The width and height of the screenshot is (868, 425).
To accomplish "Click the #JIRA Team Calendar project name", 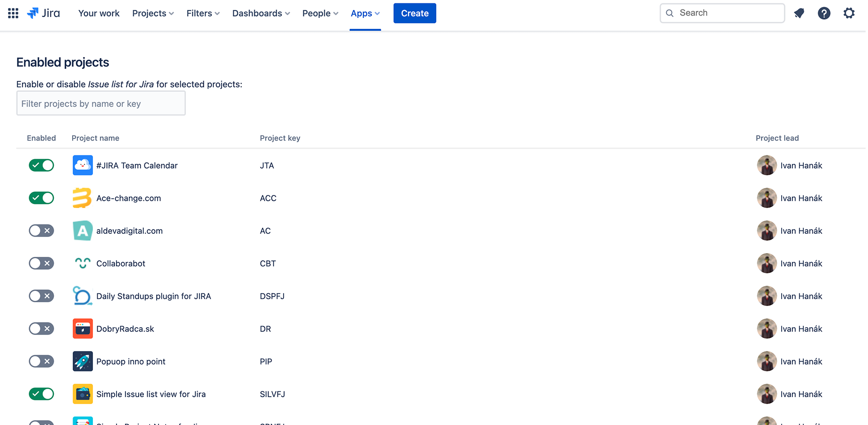I will [137, 165].
